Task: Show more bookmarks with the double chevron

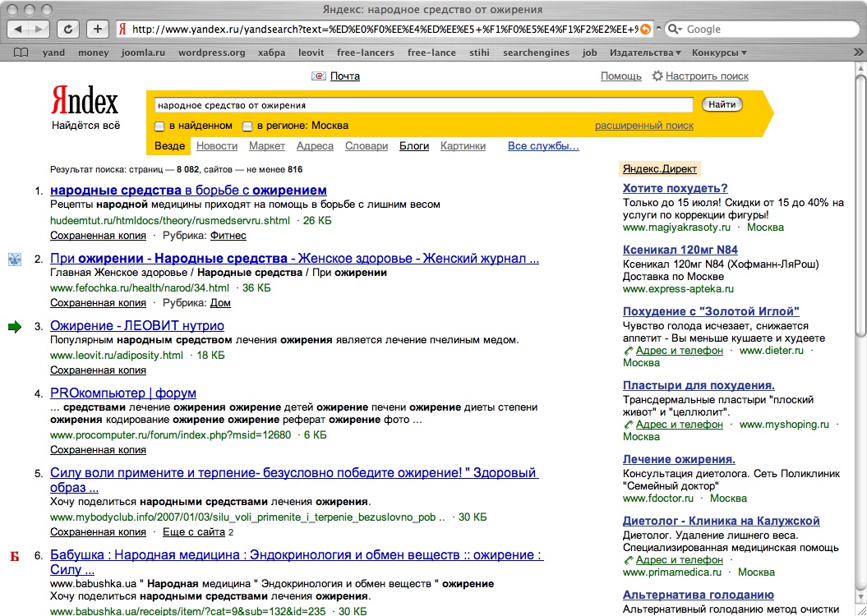Action: point(858,53)
